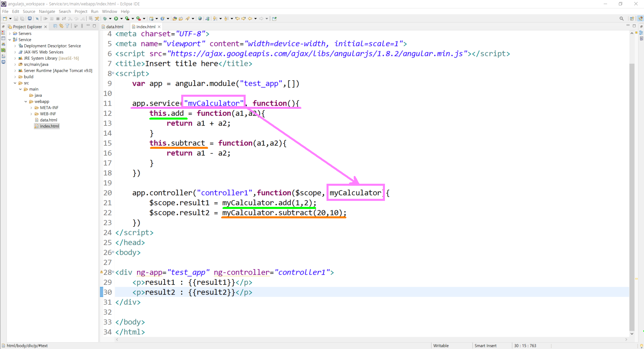The height and width of the screenshot is (349, 644).
Task: Click the Project Explorer filter icon
Action: point(67,26)
